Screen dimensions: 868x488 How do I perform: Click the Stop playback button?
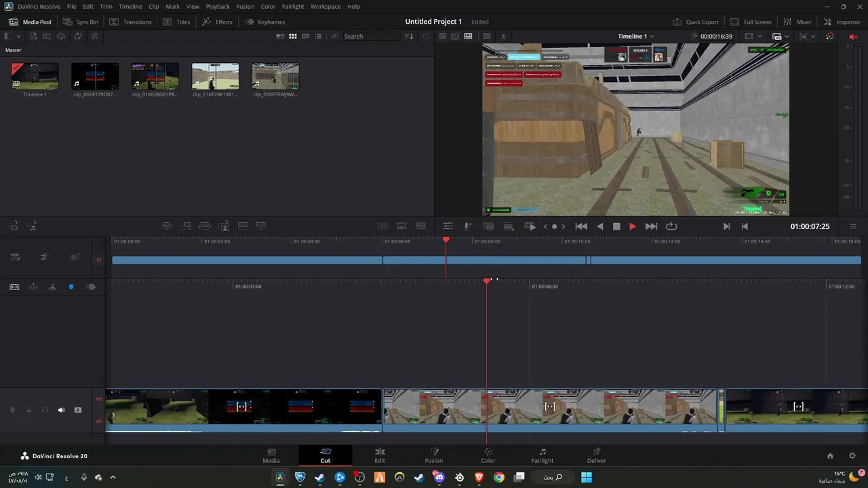(x=616, y=226)
